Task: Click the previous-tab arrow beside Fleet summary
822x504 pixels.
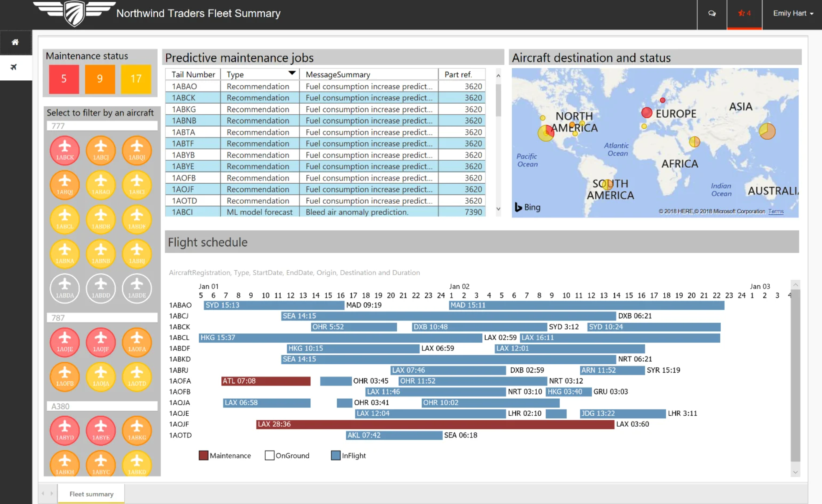Action: pos(43,494)
